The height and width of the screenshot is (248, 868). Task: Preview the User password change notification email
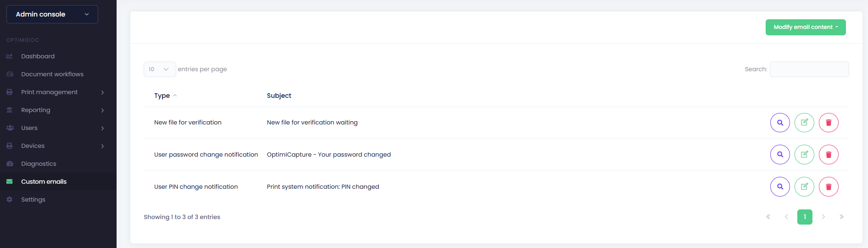(780, 155)
